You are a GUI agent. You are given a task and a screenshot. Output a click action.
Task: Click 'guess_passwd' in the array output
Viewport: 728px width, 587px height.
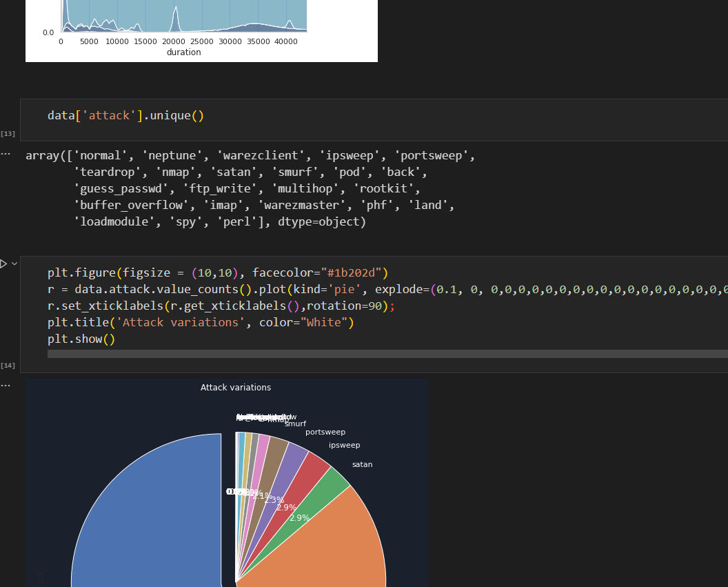[121, 188]
